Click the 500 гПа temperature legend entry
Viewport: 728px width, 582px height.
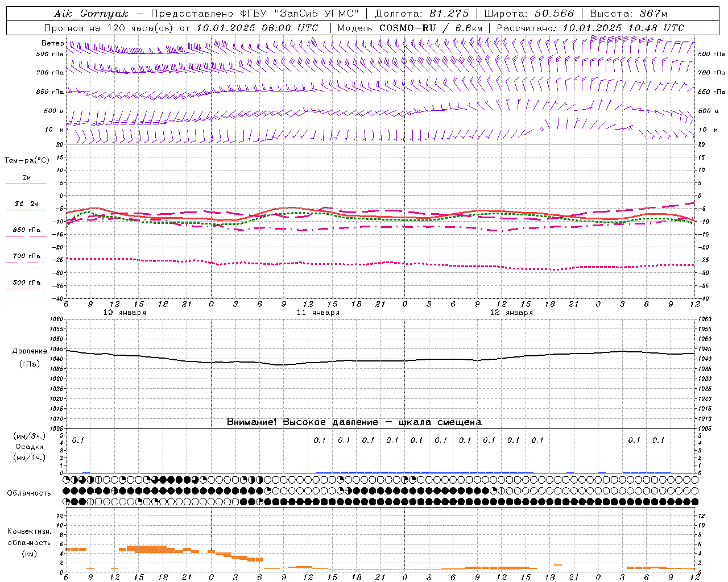pos(27,282)
